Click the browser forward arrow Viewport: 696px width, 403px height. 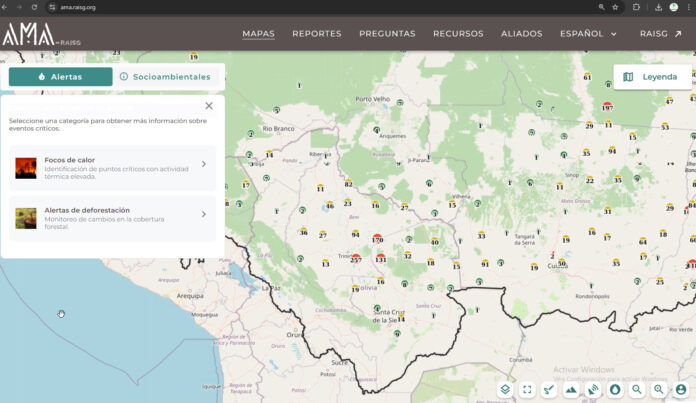[x=19, y=7]
